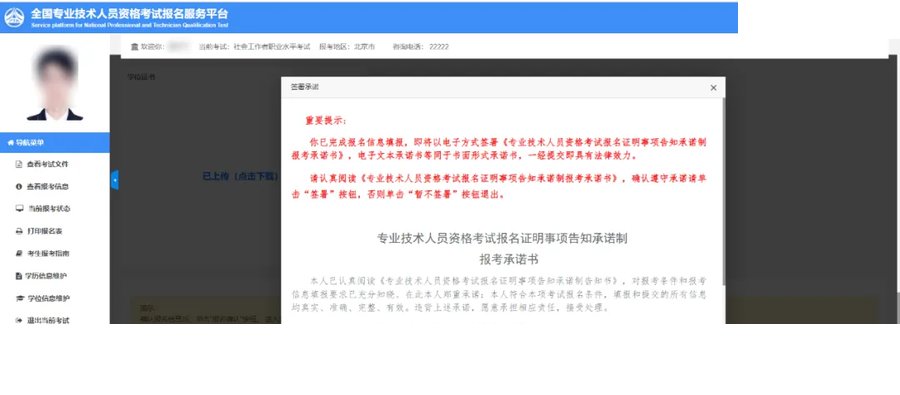
Task: Click the 重要提示： red heading
Action: [326, 121]
